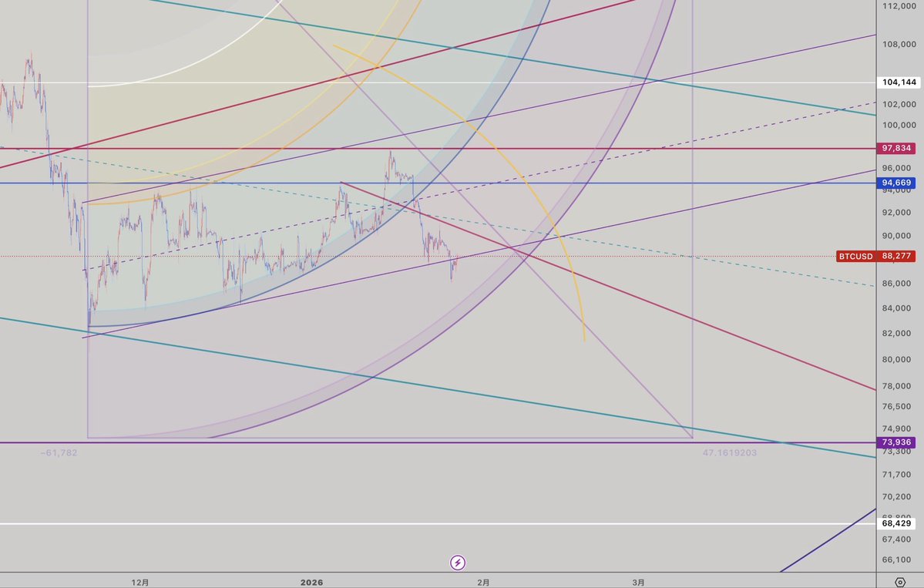
Task: Open chart settings gear icon
Action: [900, 582]
